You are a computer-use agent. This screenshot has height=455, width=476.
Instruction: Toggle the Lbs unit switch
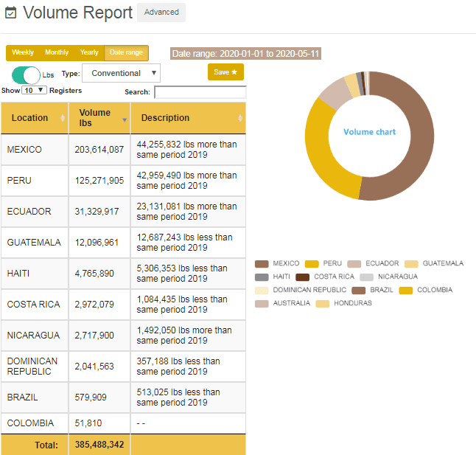pos(26,75)
